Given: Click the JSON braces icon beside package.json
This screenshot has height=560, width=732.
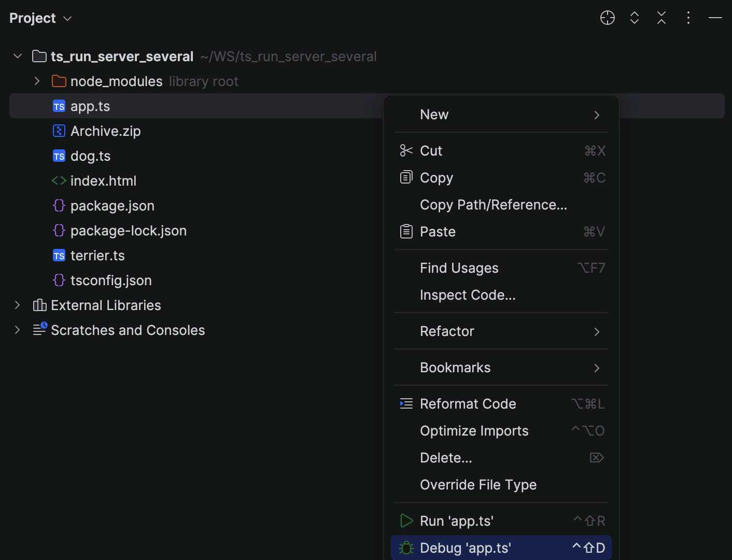Looking at the screenshot, I should (59, 205).
